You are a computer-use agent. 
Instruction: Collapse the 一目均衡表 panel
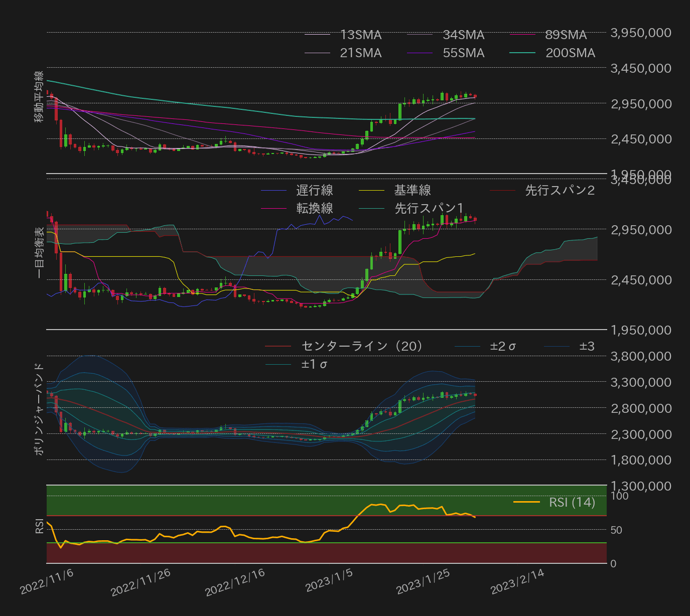[39, 253]
